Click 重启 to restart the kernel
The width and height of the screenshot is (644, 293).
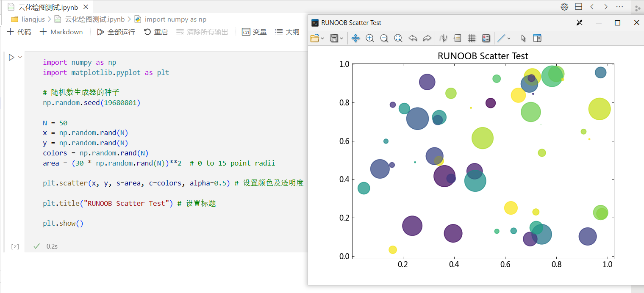tap(156, 32)
